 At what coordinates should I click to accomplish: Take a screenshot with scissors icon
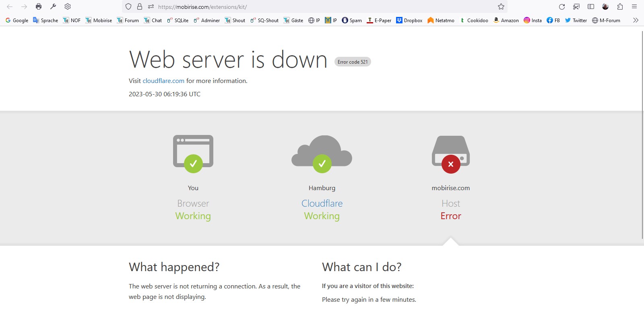576,6
